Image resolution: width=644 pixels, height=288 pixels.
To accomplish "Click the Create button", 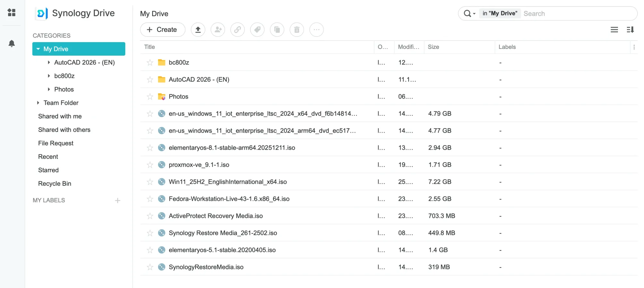I will 163,30.
